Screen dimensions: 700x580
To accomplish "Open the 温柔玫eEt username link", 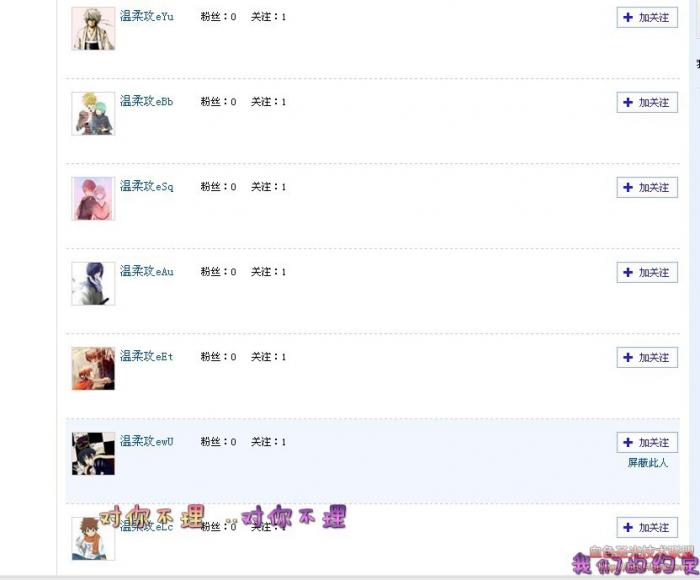I will (146, 356).
